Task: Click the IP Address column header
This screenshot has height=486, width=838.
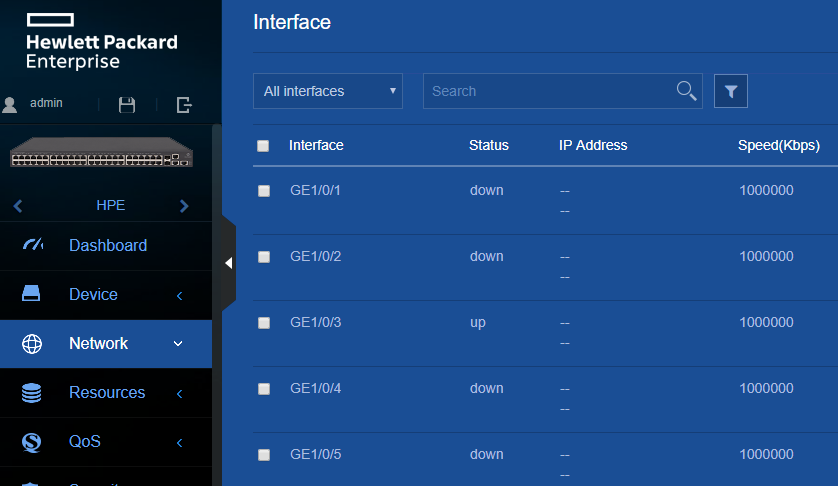Action: tap(593, 145)
